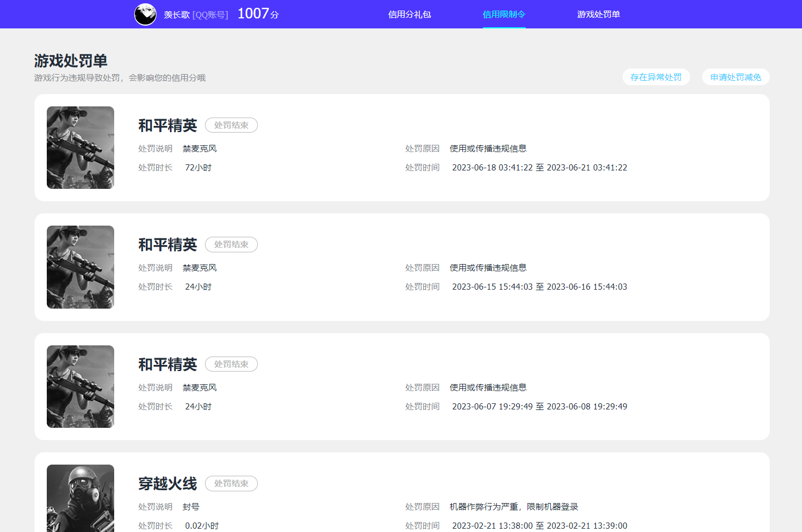This screenshot has width=802, height=532.
Task: Select the 游戏处罚单 tab
Action: click(x=599, y=14)
